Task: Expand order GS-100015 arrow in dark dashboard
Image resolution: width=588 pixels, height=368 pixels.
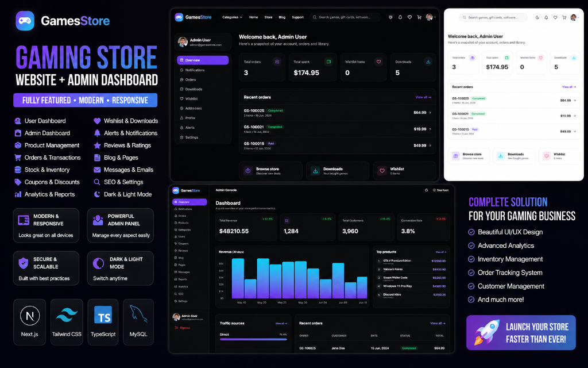Action: (430, 145)
